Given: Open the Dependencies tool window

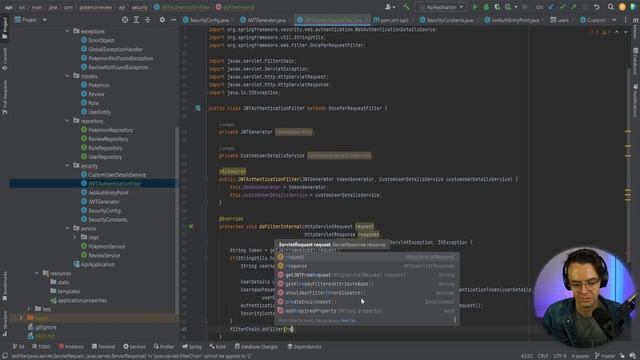Looking at the screenshot, I should 304,347.
